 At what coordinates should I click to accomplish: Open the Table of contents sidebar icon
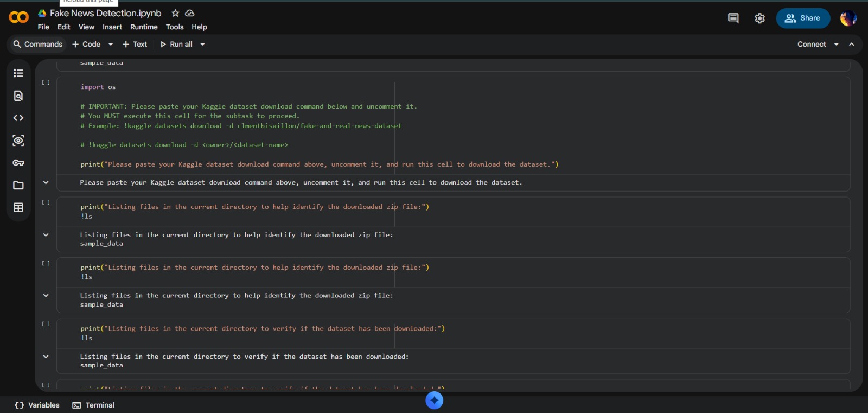click(x=18, y=73)
